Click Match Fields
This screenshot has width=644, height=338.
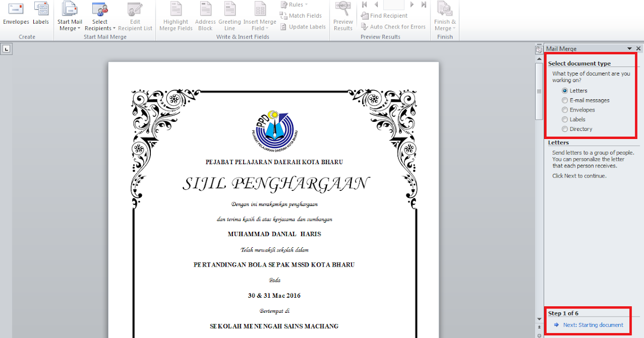click(x=301, y=16)
